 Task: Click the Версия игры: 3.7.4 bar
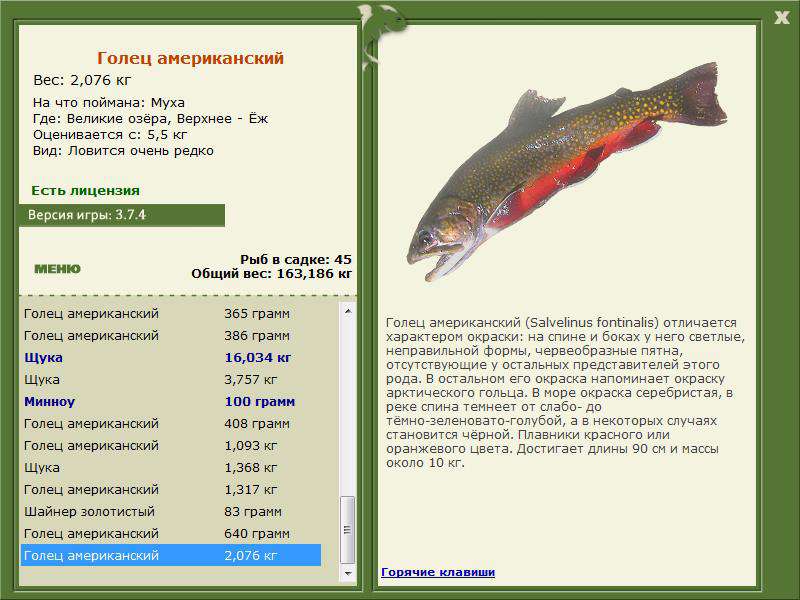click(122, 215)
